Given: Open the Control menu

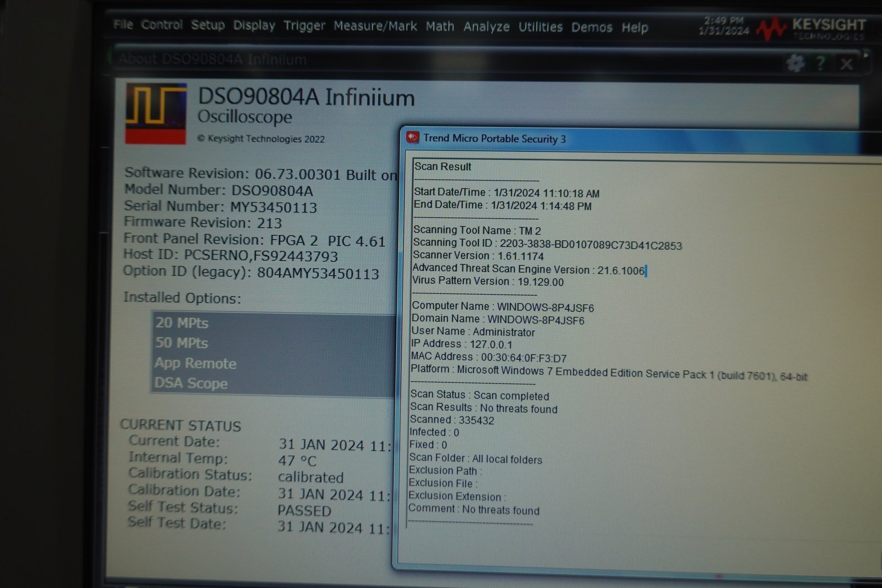Looking at the screenshot, I should pos(162,25).
